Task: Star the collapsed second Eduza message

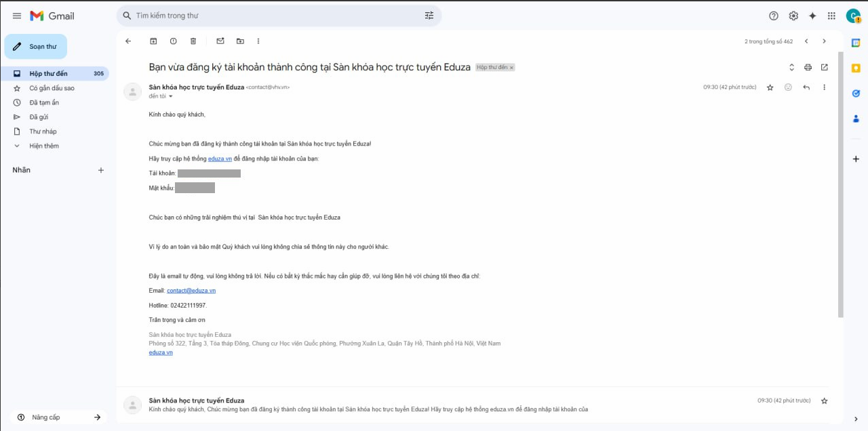Action: (825, 401)
